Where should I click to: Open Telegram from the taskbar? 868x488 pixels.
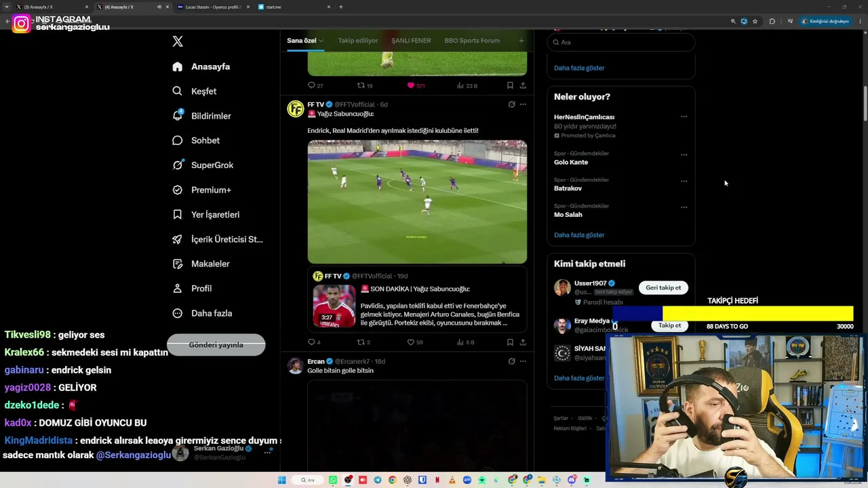point(378,480)
